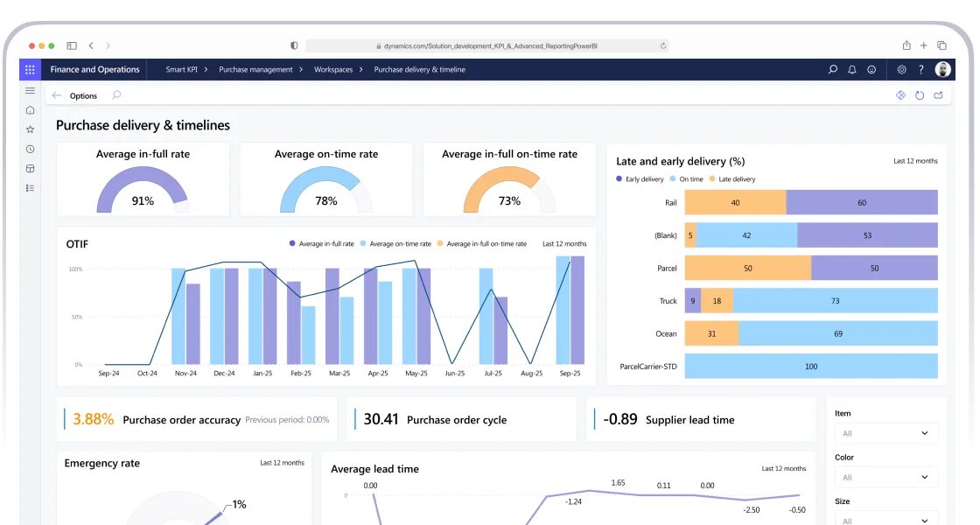Image resolution: width=980 pixels, height=525 pixels.
Task: Open Workspaces icon in the left sidebar
Action: click(30, 168)
